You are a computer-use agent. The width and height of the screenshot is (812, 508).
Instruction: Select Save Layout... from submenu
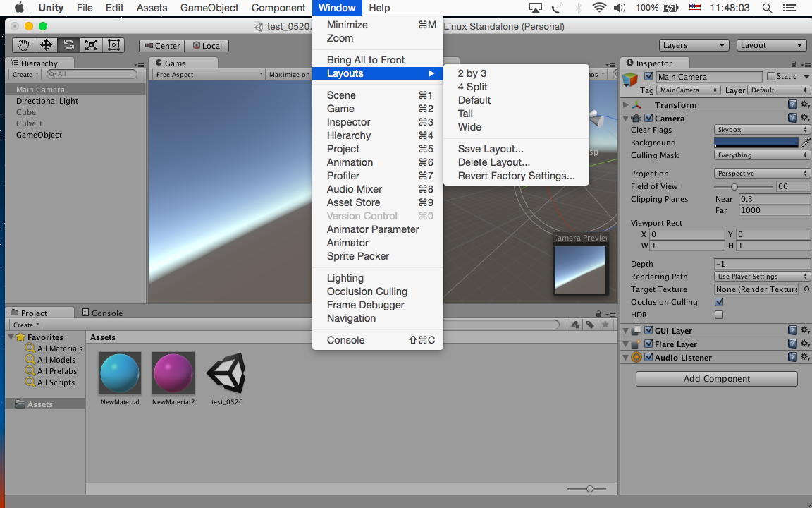click(491, 149)
